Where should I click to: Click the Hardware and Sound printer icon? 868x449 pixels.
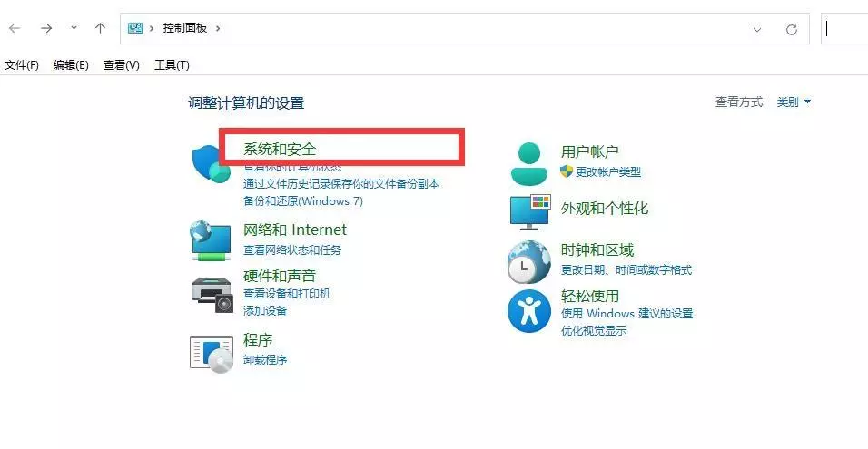212,293
